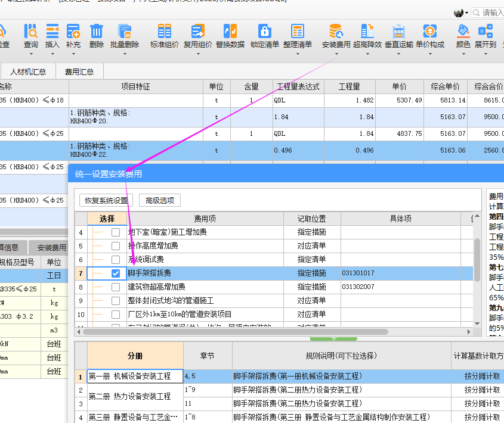Click the 复用组价 icon

click(197, 32)
